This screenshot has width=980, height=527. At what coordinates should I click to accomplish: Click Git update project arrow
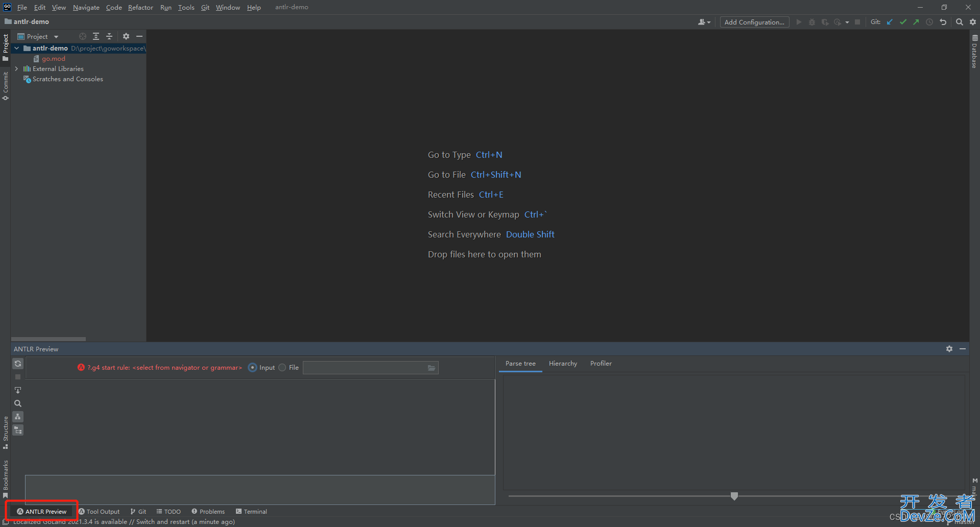(890, 22)
